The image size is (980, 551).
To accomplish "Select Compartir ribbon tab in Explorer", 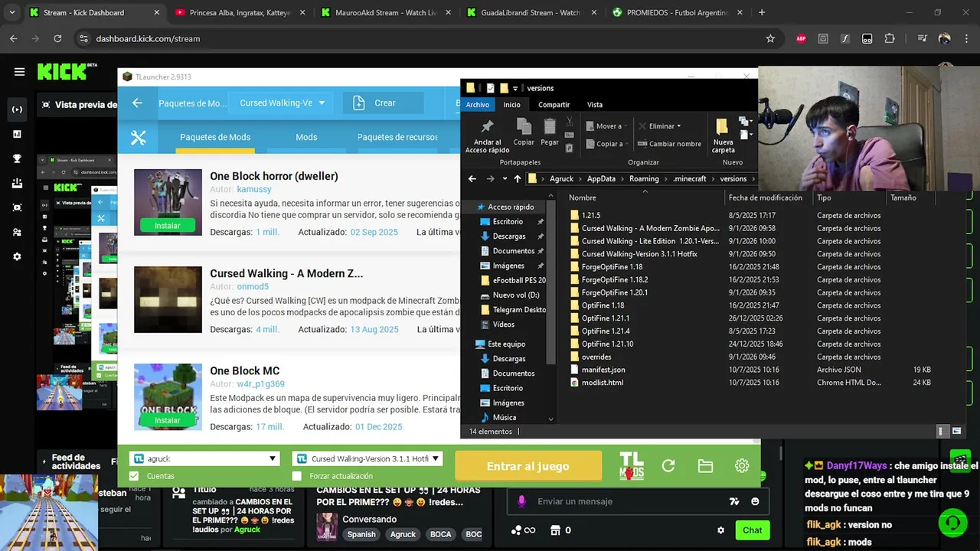I will click(x=554, y=105).
